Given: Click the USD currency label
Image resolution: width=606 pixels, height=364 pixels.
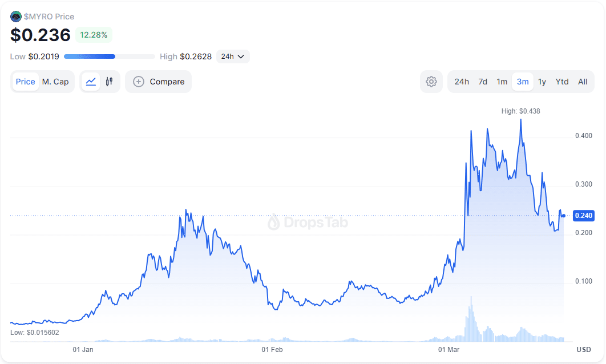Looking at the screenshot, I should click(x=584, y=350).
